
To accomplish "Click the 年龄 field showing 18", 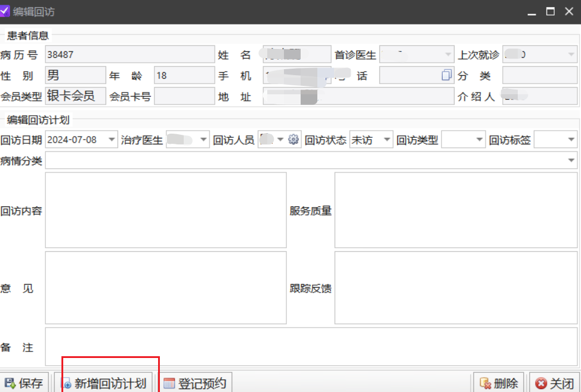I will coord(184,75).
